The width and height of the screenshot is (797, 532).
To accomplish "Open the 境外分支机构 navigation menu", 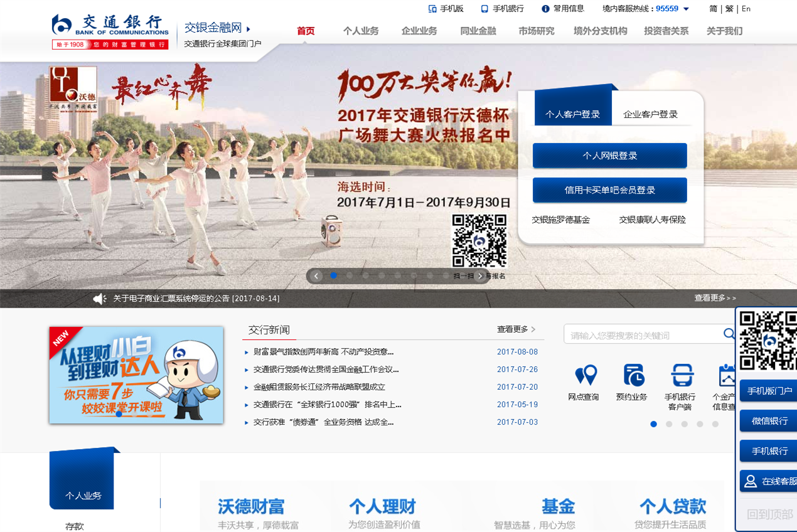I will pos(601,31).
